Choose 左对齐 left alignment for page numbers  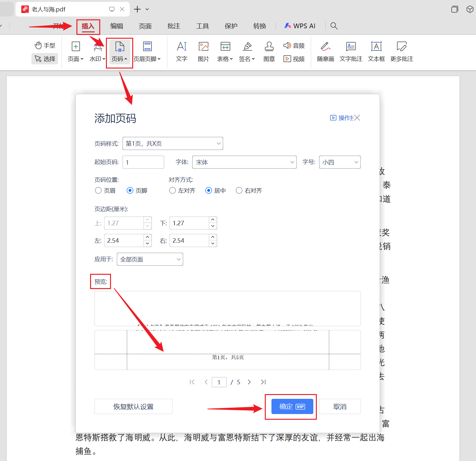tap(172, 190)
